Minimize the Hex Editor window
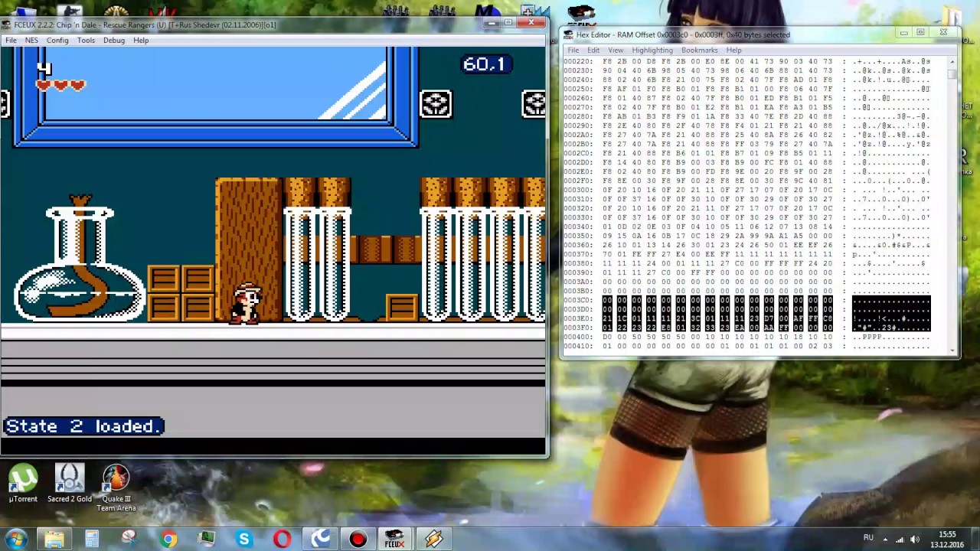The image size is (980, 551). [904, 33]
